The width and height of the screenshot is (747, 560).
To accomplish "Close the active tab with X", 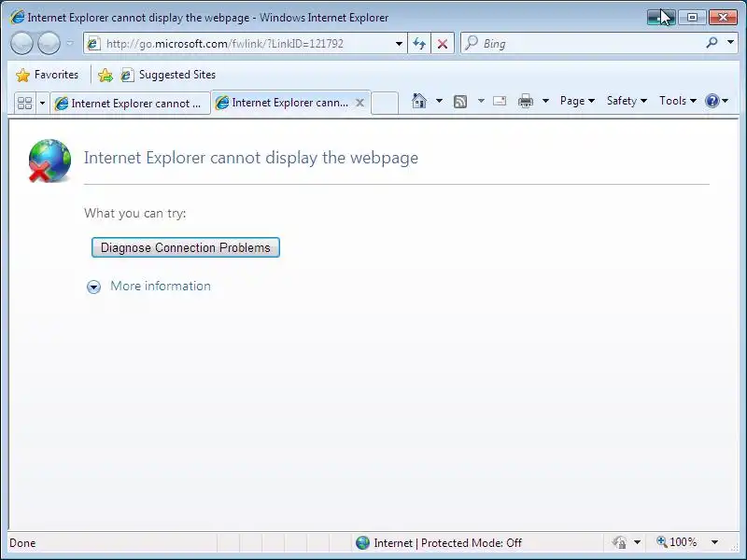I will (360, 103).
